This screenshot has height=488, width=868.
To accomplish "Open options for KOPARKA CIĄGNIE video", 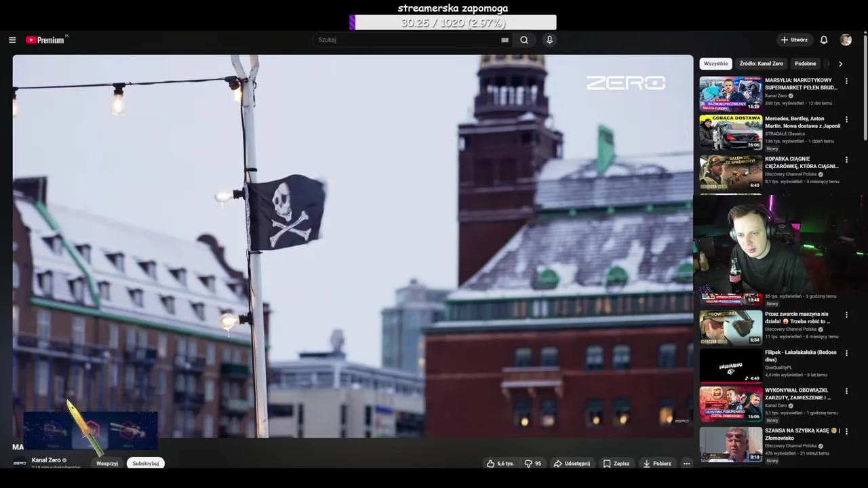I will (x=846, y=160).
